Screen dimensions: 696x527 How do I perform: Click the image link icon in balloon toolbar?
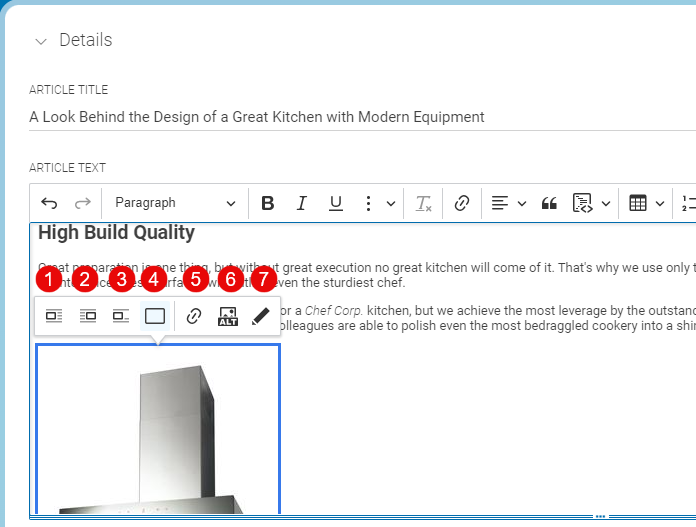(194, 316)
